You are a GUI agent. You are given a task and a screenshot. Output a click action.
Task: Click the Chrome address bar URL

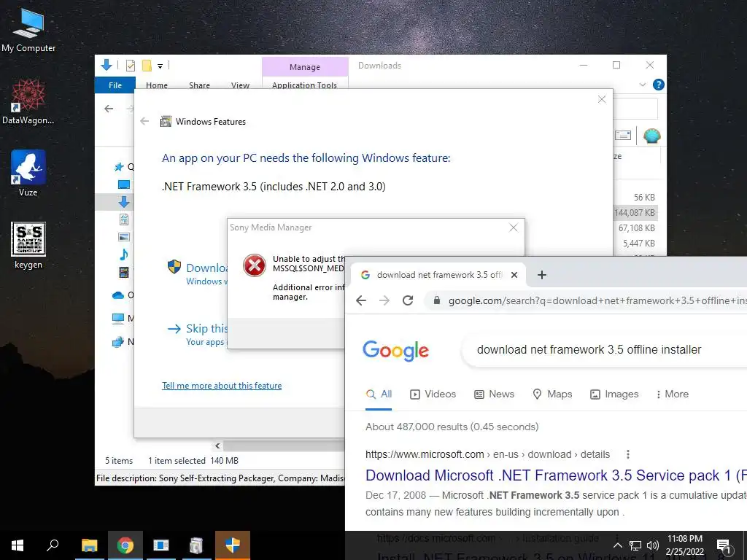click(597, 300)
